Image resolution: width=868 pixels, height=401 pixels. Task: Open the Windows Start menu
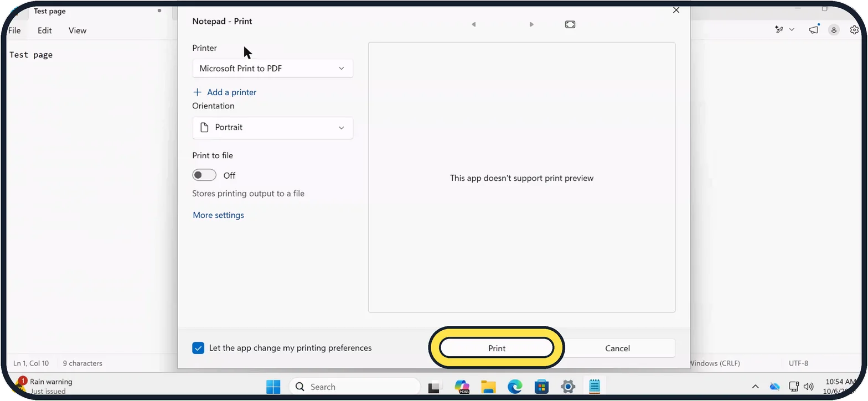pos(273,387)
